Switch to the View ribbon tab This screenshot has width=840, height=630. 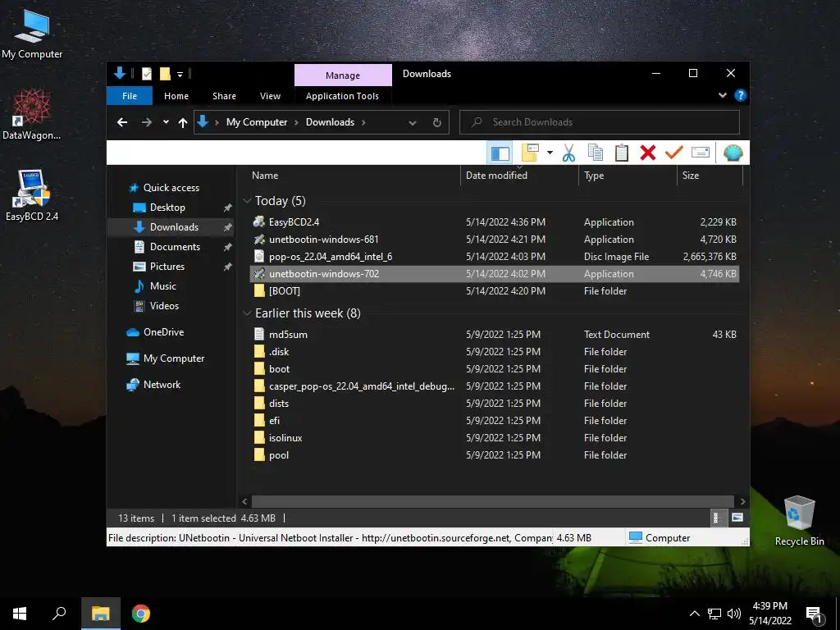(270, 96)
